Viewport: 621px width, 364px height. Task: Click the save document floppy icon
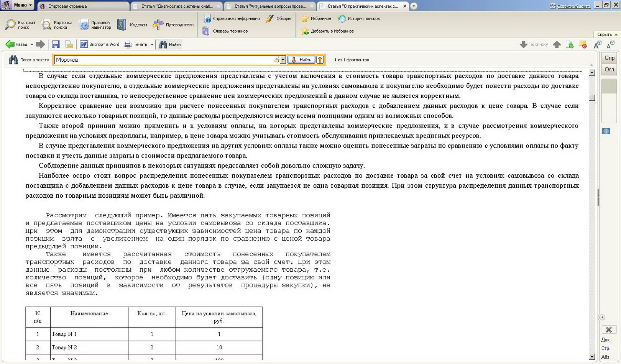[x=56, y=44]
